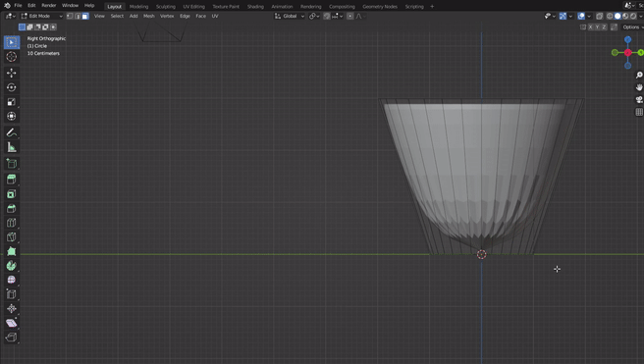The width and height of the screenshot is (644, 364).
Task: Toggle proportional editing button
Action: [x=349, y=16]
